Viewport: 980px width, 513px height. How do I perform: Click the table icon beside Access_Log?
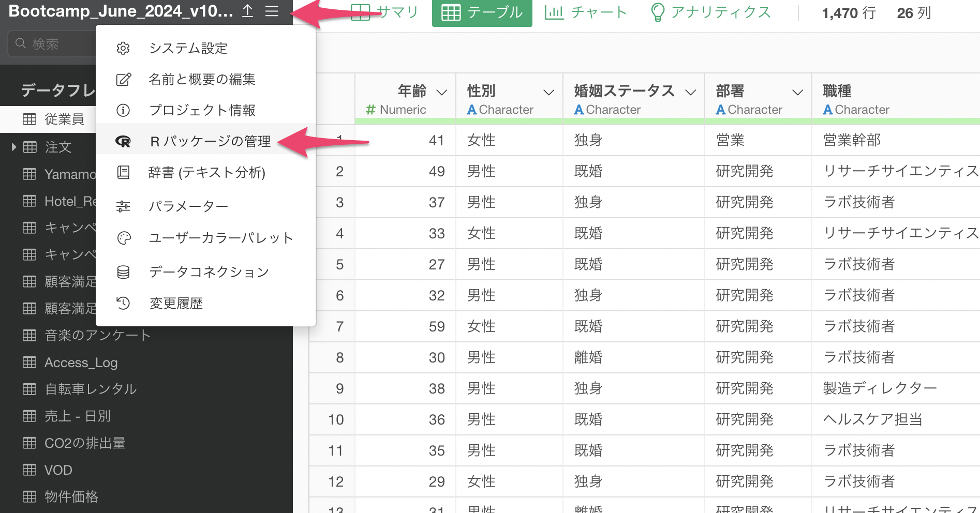pos(29,362)
